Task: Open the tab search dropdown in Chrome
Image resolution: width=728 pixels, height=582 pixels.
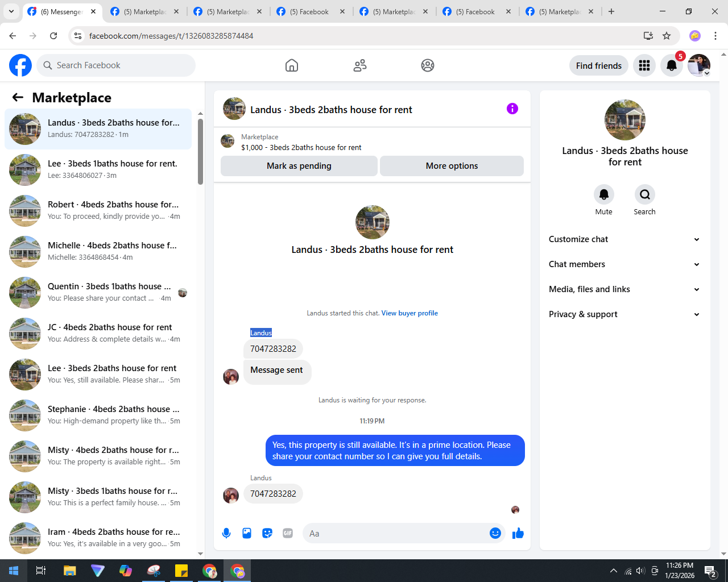Action: coord(11,11)
